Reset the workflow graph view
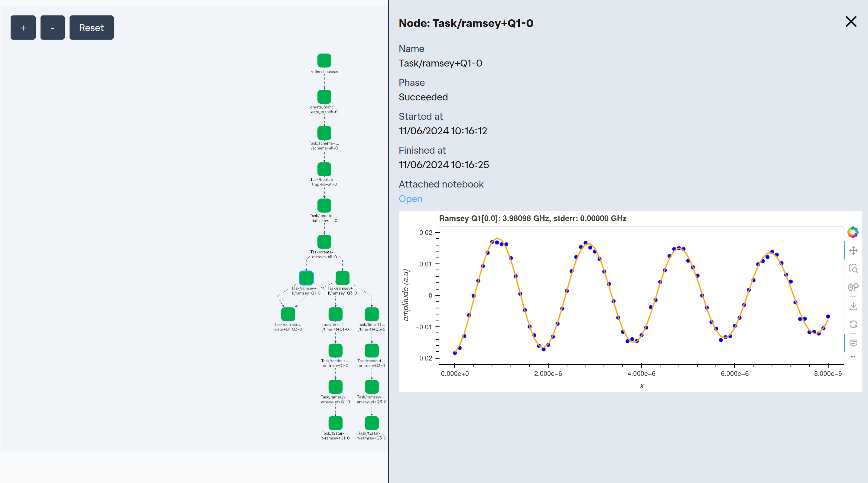The width and height of the screenshot is (868, 483). (x=91, y=28)
